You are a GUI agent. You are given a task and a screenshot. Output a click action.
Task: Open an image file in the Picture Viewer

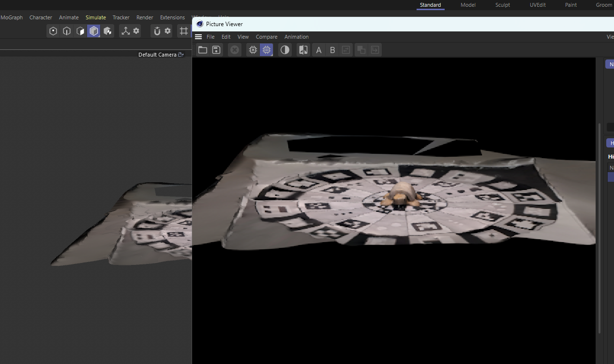tap(202, 49)
